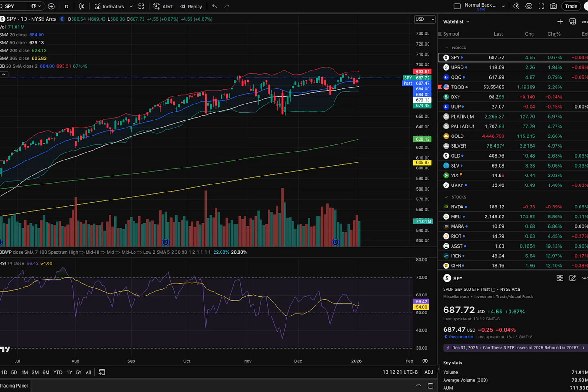Click the symbol search field showing SPY
Viewport: 588px width, 392px height.
tap(13, 7)
